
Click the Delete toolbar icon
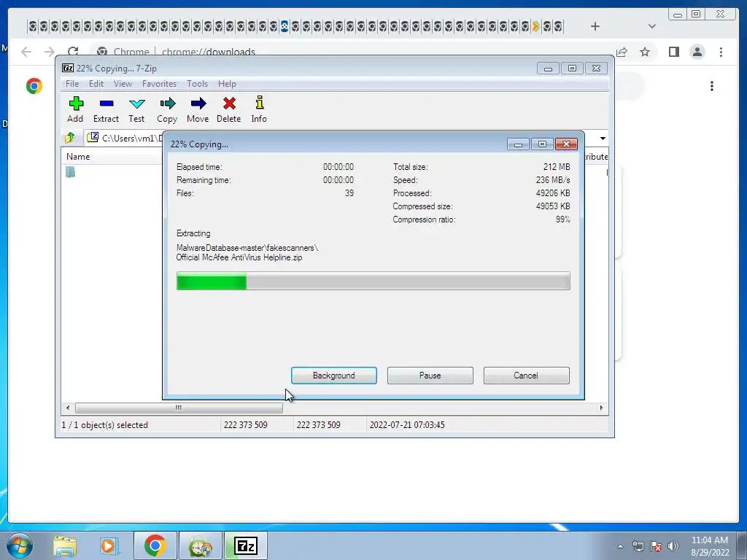pos(228,109)
